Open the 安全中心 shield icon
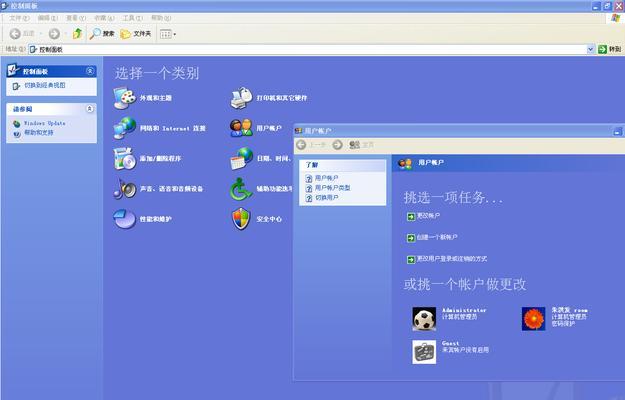625x400 pixels. [241, 219]
